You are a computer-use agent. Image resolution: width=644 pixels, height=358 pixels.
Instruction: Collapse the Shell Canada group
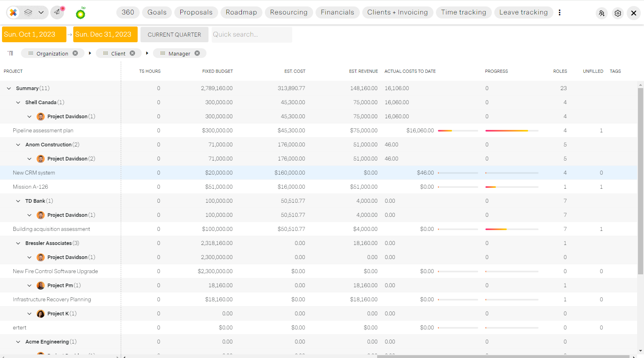[x=18, y=103]
